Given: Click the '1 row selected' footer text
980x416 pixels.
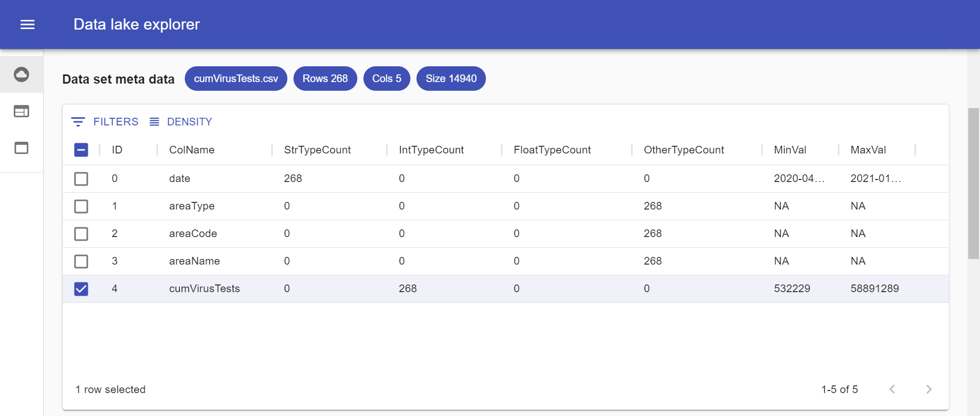Looking at the screenshot, I should 111,389.
